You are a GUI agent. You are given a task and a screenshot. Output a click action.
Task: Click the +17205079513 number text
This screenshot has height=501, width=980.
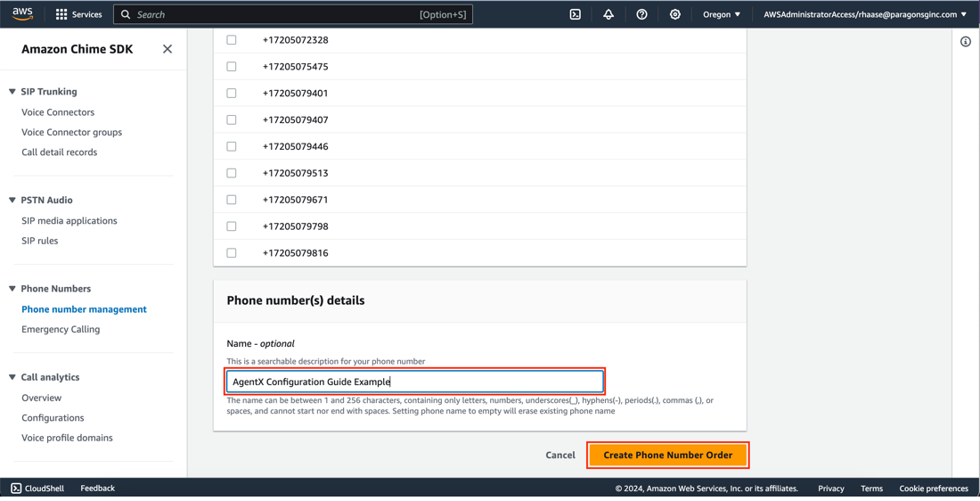click(295, 173)
